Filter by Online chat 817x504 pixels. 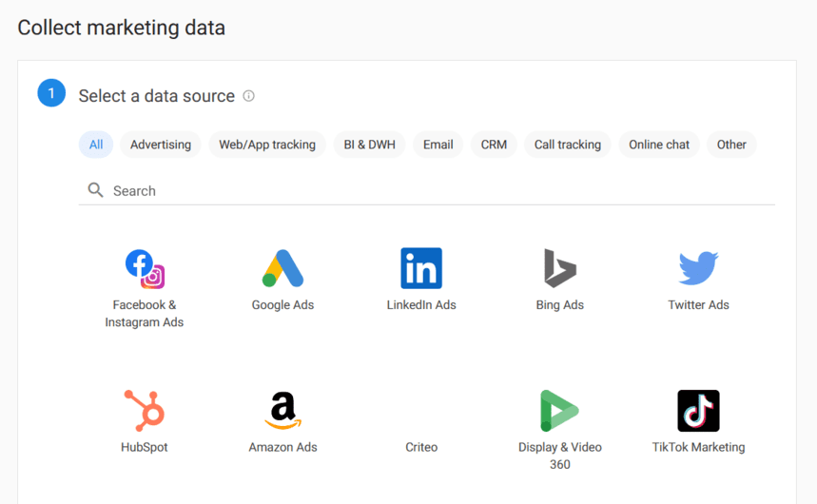pos(659,145)
